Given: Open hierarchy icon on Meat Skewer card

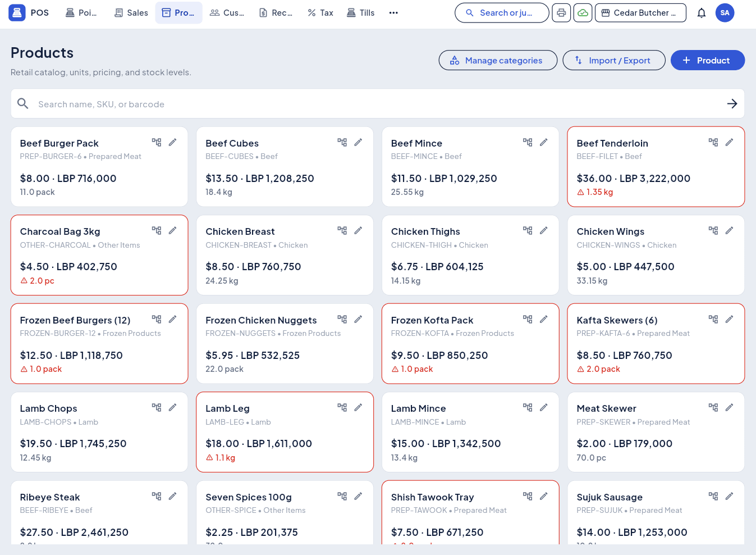Looking at the screenshot, I should [713, 407].
